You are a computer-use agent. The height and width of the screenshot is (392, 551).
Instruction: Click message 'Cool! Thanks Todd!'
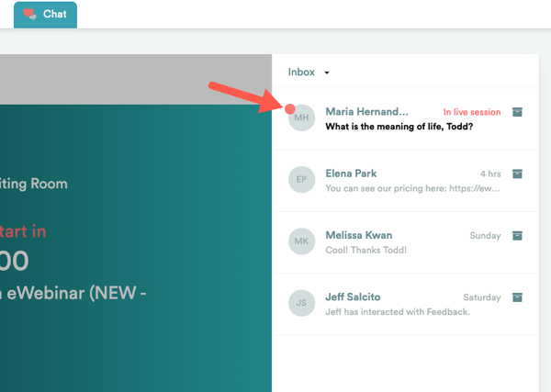tap(365, 250)
